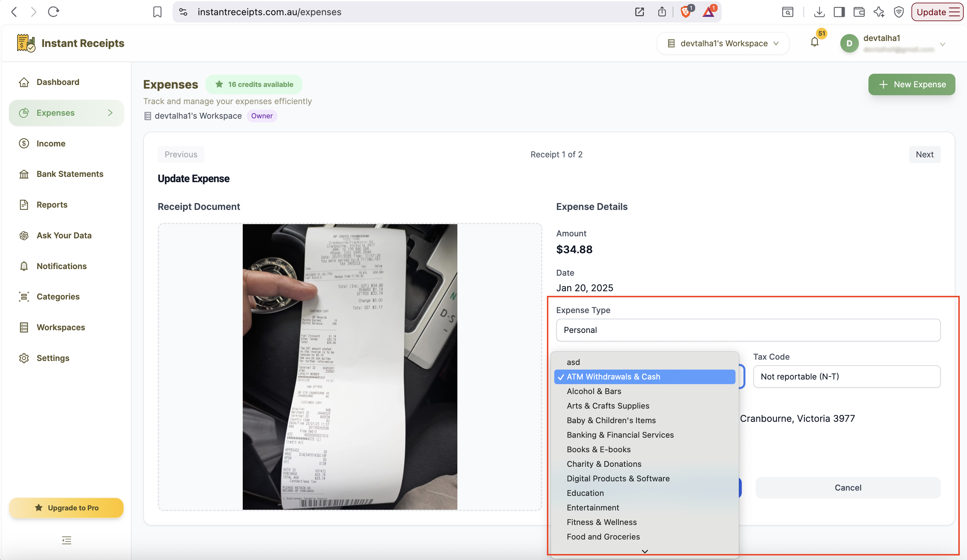The width and height of the screenshot is (967, 560).
Task: Open devtalha1's Workspace selector dropdown
Action: pos(723,43)
